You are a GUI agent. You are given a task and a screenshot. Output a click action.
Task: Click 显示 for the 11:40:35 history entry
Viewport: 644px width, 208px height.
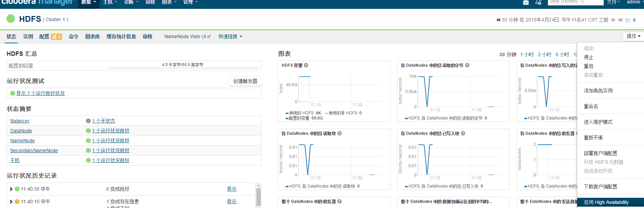pyautogui.click(x=232, y=189)
